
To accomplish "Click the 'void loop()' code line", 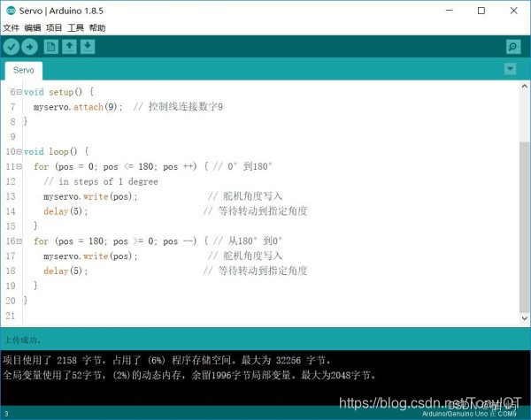I will [x=57, y=151].
